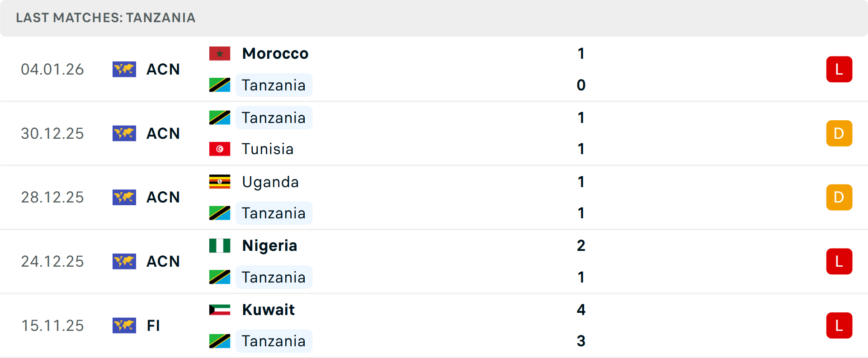Screen dimensions: 868x358
Task: Click the Tunisia flag icon
Action: pos(219,149)
